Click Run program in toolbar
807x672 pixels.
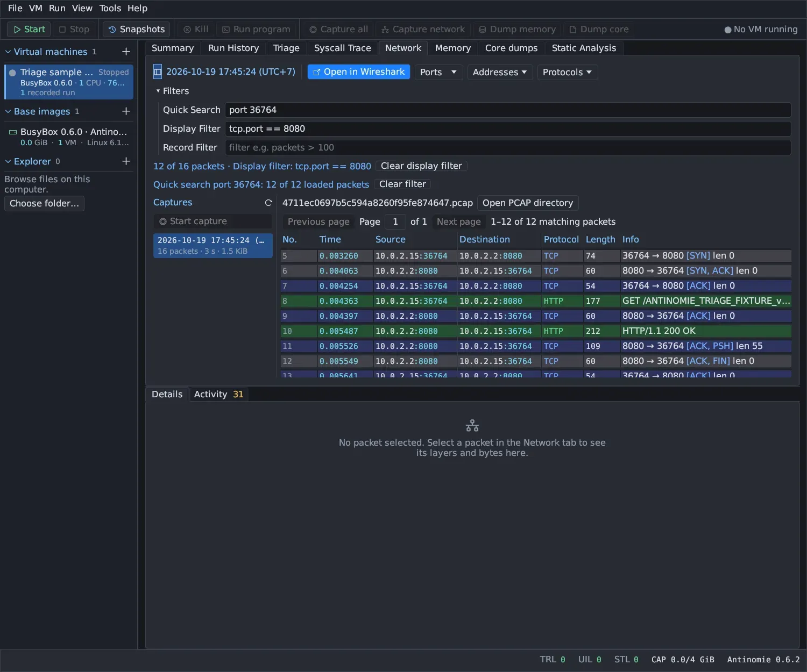click(256, 29)
